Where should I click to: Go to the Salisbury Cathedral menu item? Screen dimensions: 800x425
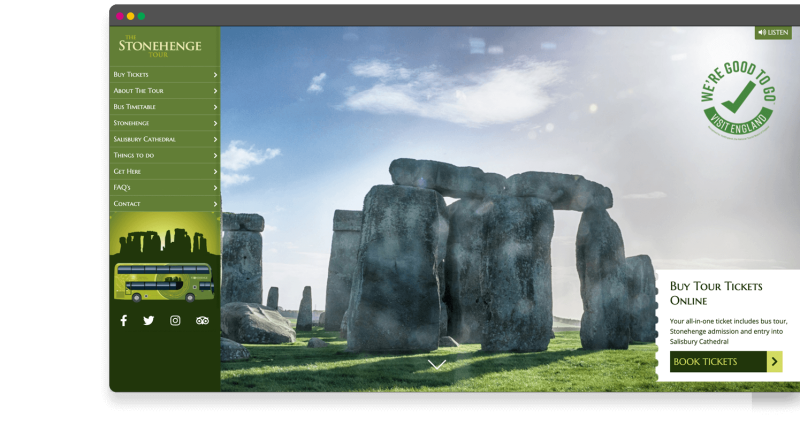point(145,139)
